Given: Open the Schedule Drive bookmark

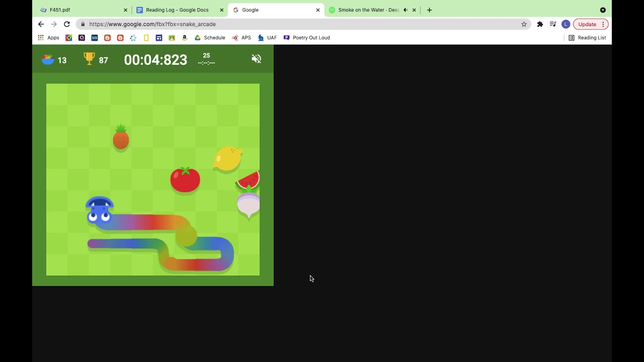Looking at the screenshot, I should click(210, 38).
